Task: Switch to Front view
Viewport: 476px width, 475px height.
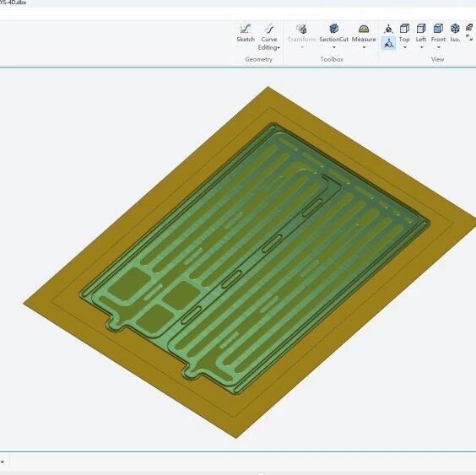Action: [438, 32]
